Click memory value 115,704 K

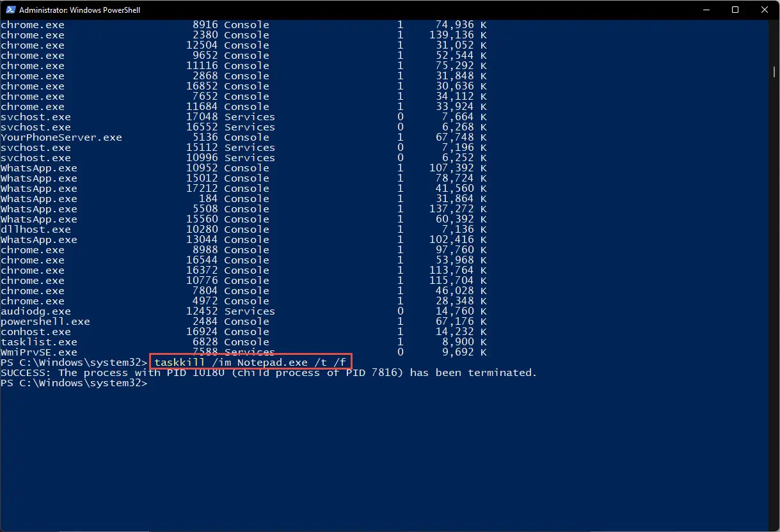click(x=458, y=281)
